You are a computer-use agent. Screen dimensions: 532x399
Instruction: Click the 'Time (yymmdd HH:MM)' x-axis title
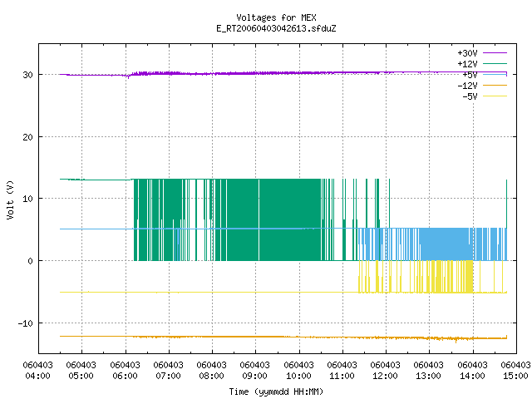pyautogui.click(x=276, y=392)
